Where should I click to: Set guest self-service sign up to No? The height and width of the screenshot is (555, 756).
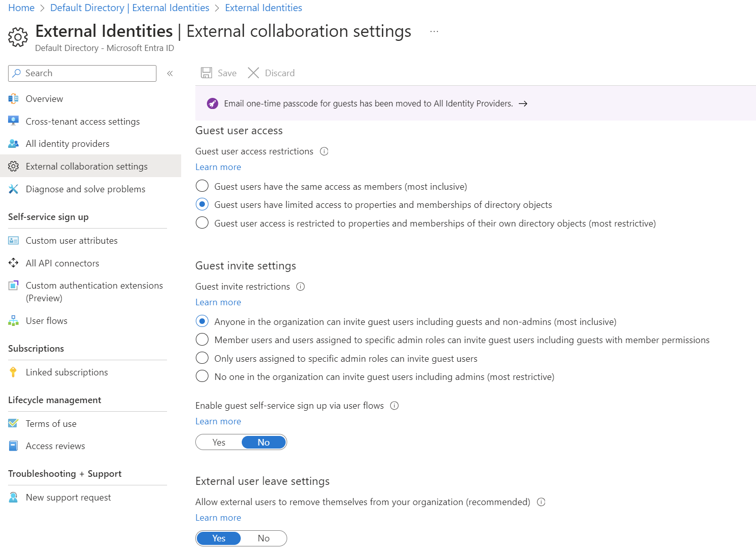(x=264, y=442)
